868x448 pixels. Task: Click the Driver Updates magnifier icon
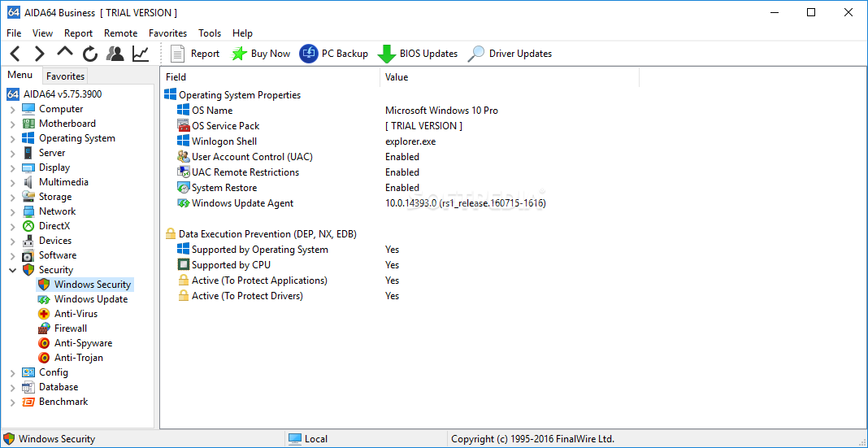click(475, 54)
